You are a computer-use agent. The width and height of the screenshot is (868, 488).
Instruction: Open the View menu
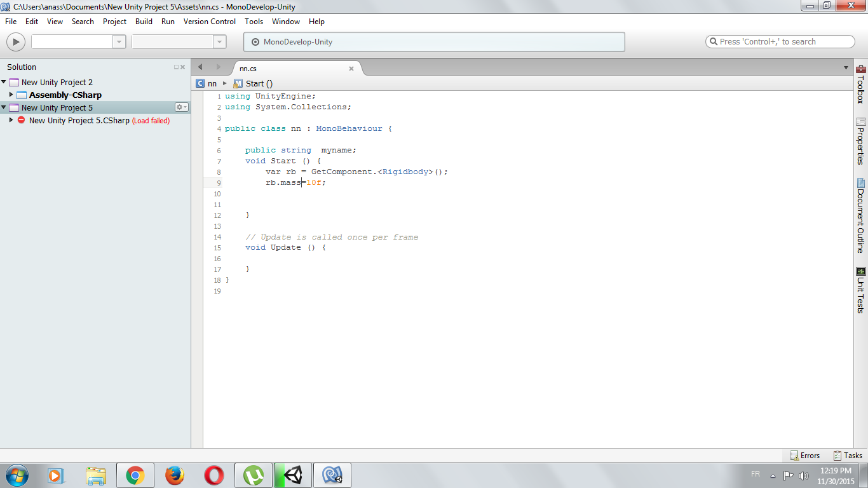[x=55, y=22]
